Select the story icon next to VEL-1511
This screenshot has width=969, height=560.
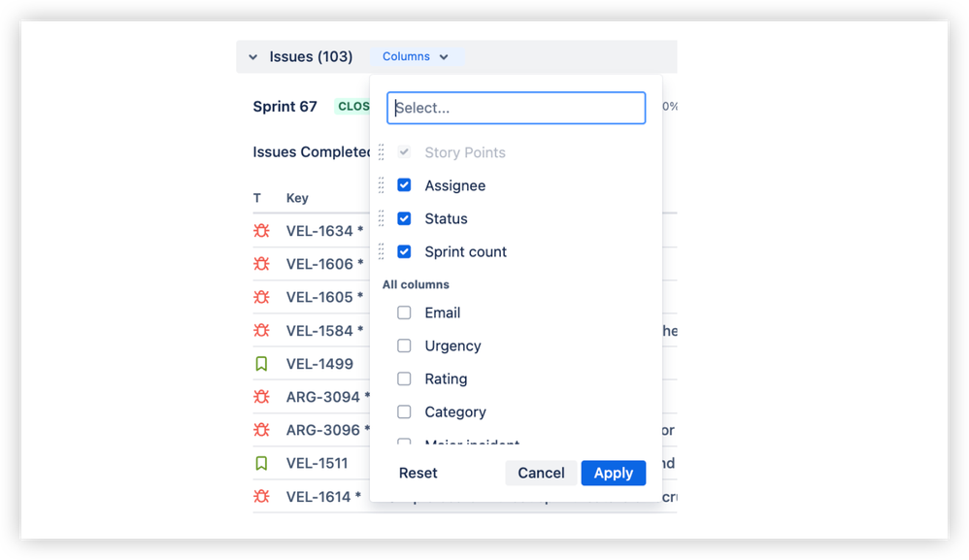(260, 463)
